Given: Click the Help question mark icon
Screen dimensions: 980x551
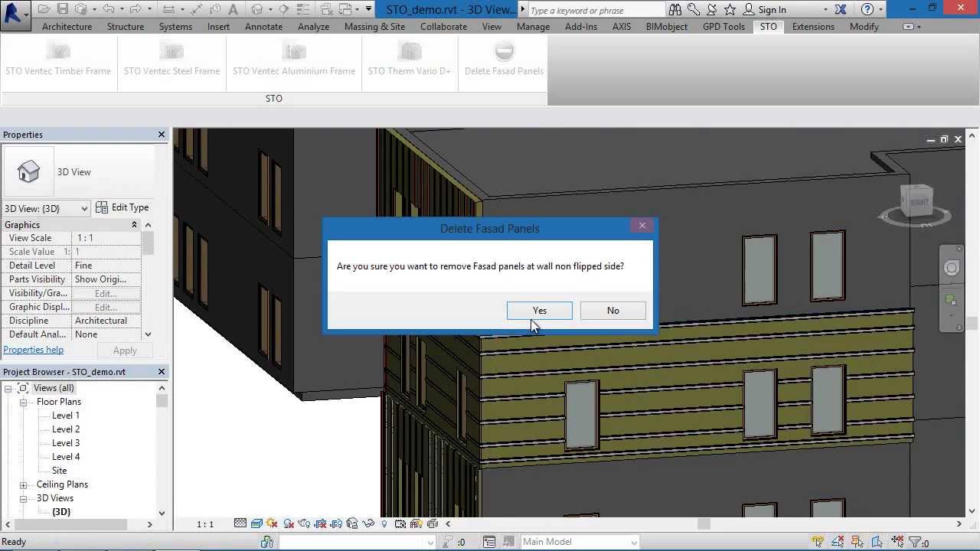Looking at the screenshot, I should (x=867, y=10).
